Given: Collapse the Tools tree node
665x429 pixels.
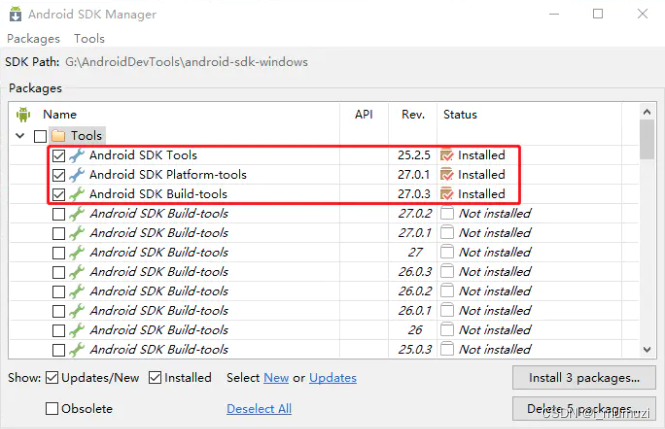Looking at the screenshot, I should click(x=20, y=136).
